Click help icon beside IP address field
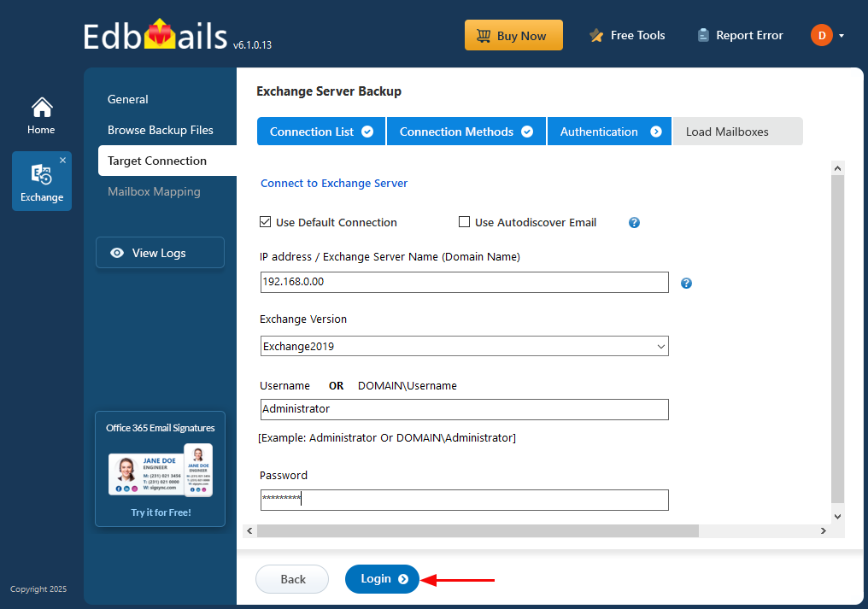The height and width of the screenshot is (609, 868). point(686,283)
